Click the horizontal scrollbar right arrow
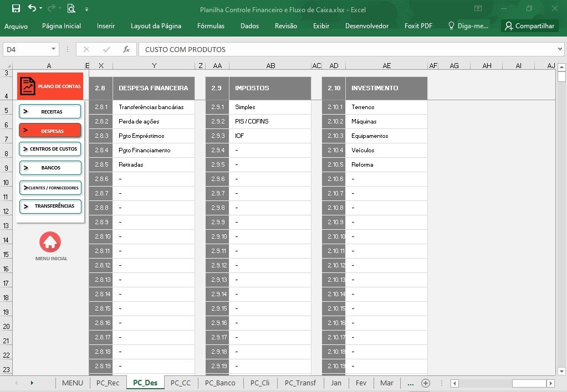The width and height of the screenshot is (567, 392). point(551,383)
